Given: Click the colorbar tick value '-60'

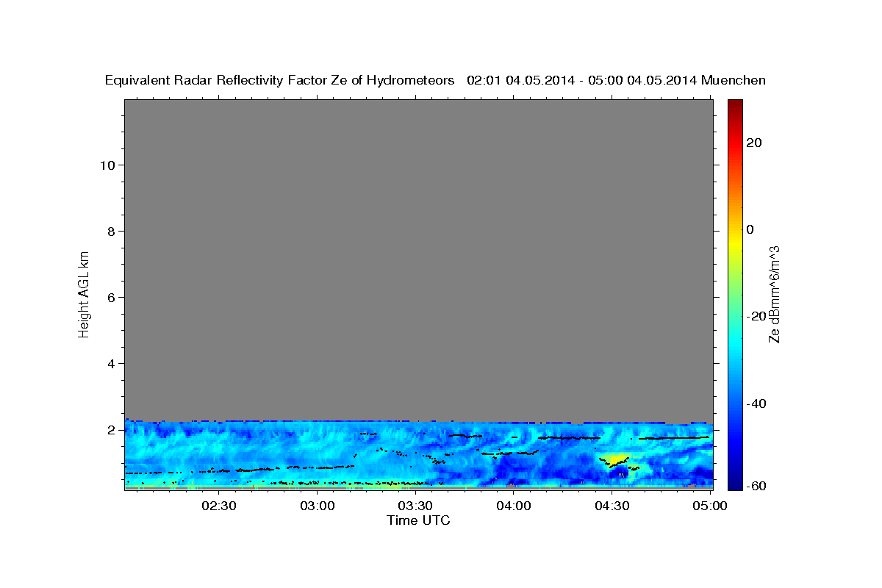Looking at the screenshot, I should [756, 486].
